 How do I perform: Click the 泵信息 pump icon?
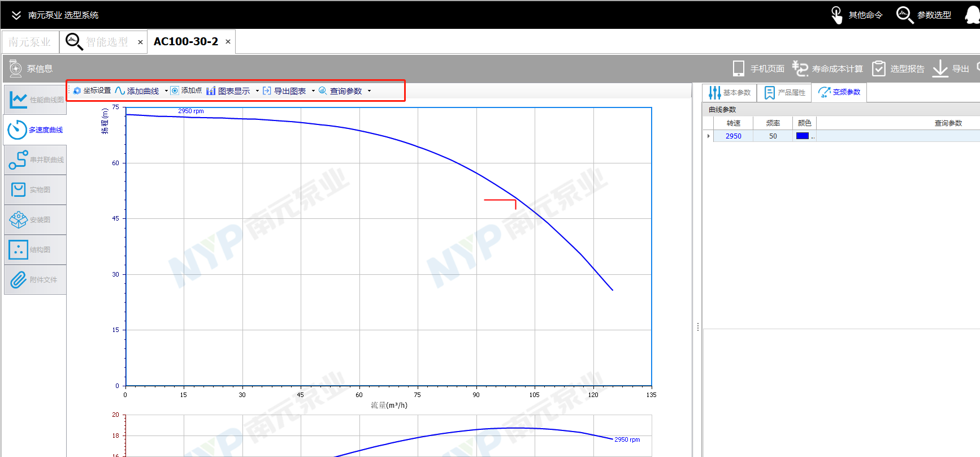coord(15,68)
